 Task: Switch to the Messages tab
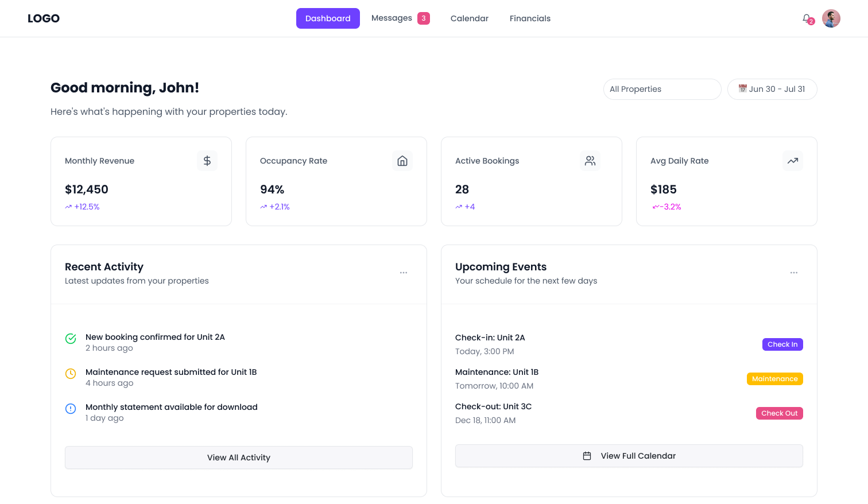click(x=392, y=18)
